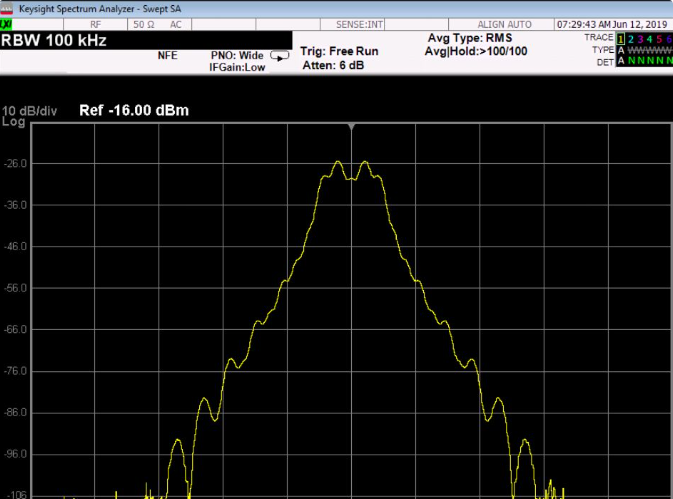Screen dimensions: 673x499
Task: Click the green LXI status indicator
Action: coord(6,24)
